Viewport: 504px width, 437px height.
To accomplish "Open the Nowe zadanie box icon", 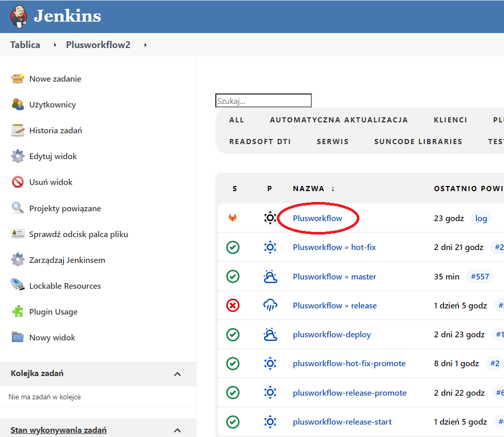I will (18, 79).
